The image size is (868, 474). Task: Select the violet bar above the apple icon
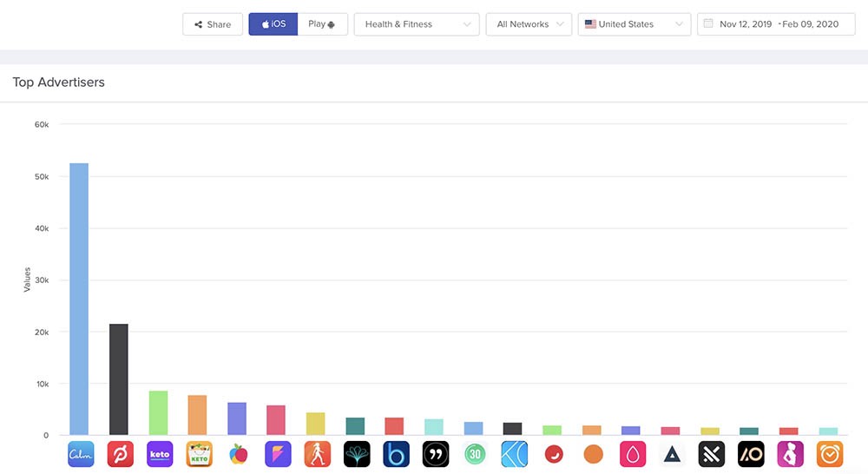[237, 418]
